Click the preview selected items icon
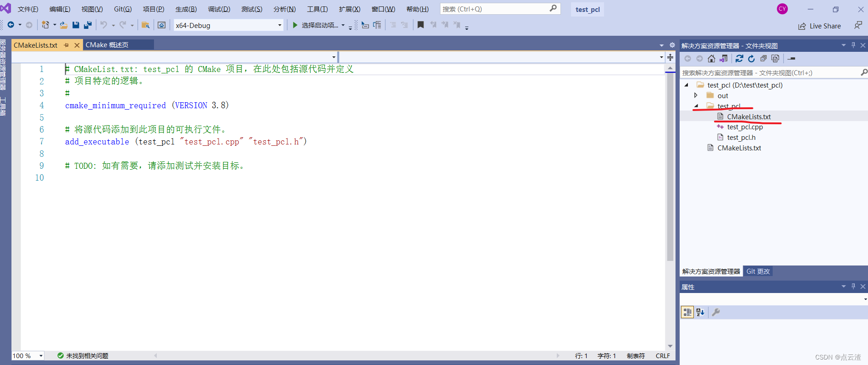Screen dimensions: 868x365 tap(791, 58)
